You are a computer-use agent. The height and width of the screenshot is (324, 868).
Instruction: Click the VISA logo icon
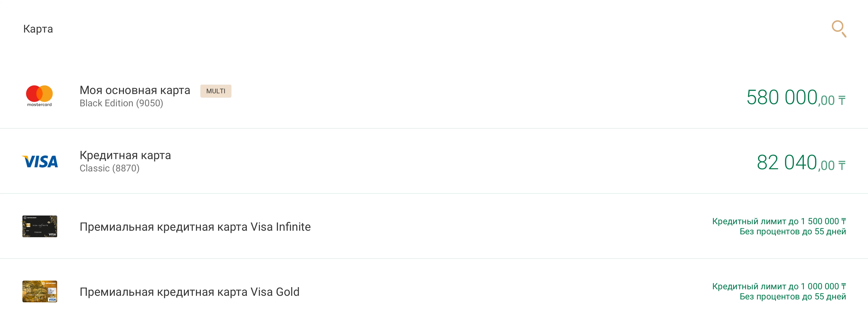pos(40,162)
